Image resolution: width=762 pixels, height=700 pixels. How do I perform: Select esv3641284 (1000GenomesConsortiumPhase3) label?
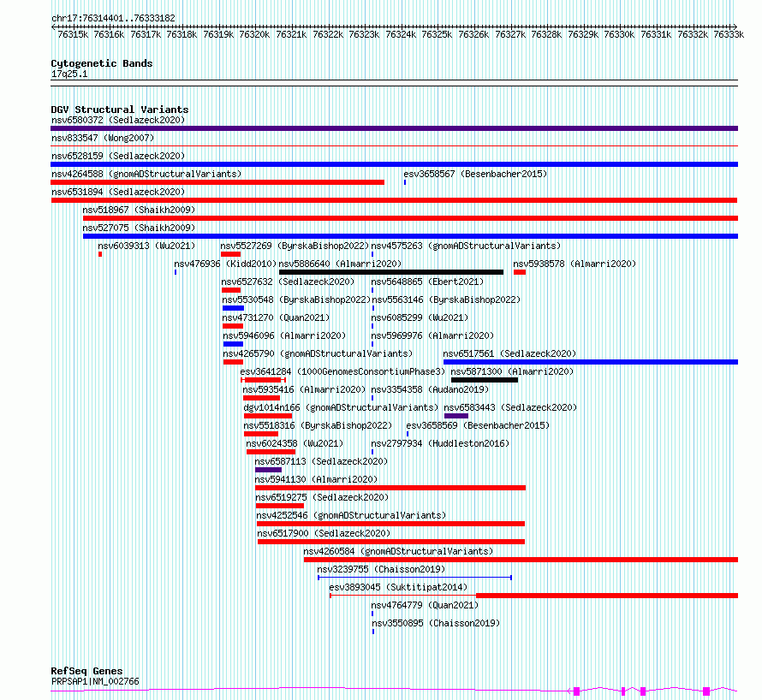click(342, 371)
